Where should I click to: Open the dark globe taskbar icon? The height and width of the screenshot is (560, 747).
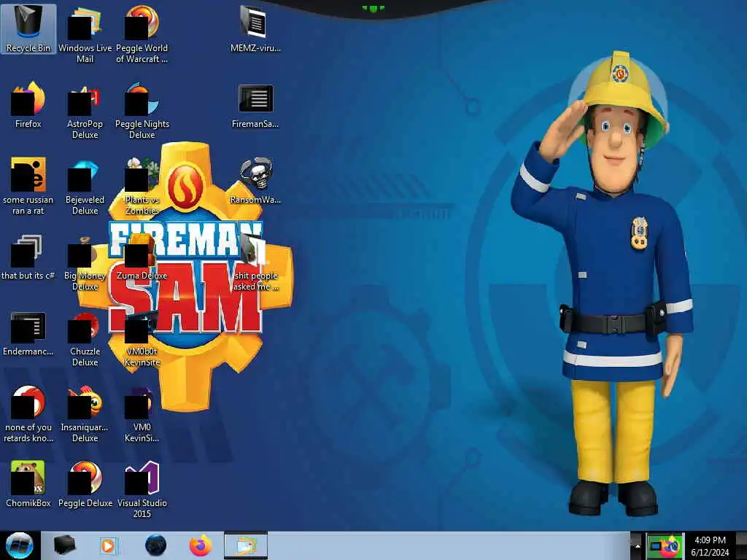(x=155, y=545)
